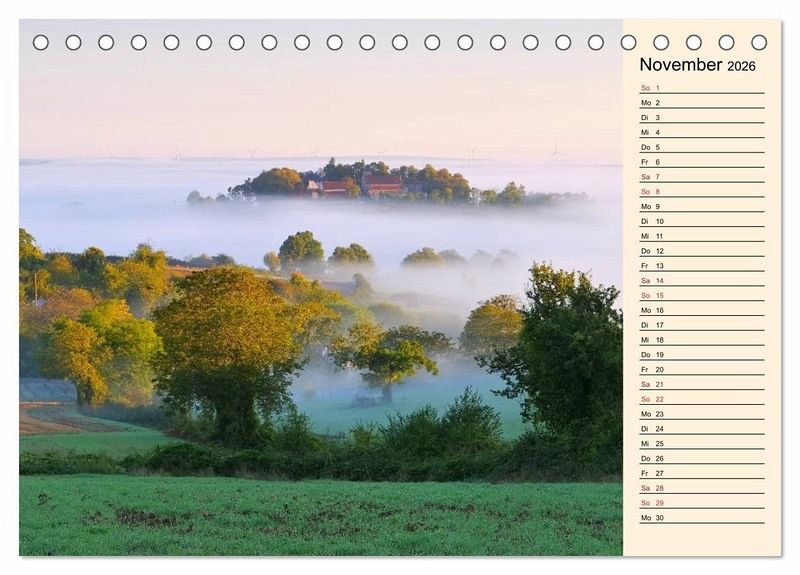Select the So 22 date row
This screenshot has height=575, width=800.
[701, 399]
